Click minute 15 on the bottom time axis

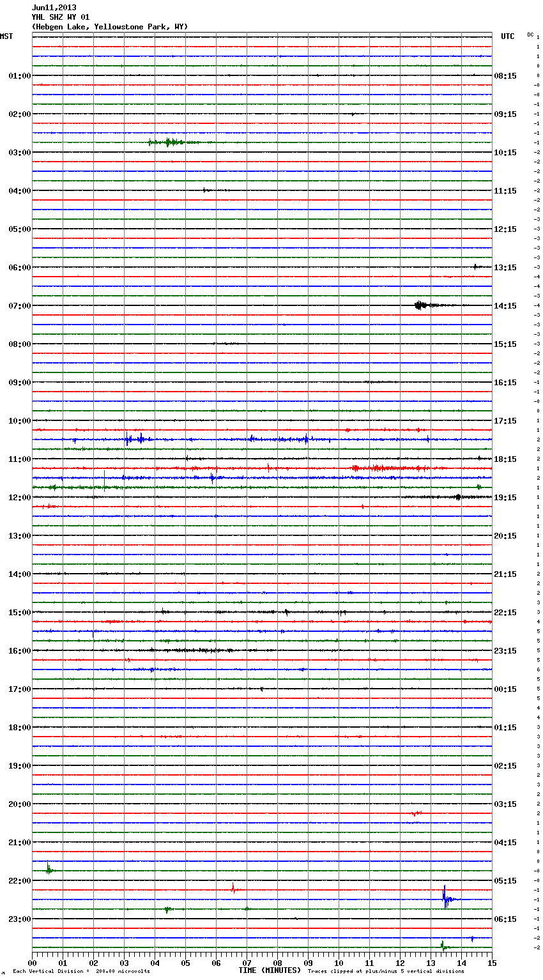pyautogui.click(x=492, y=963)
